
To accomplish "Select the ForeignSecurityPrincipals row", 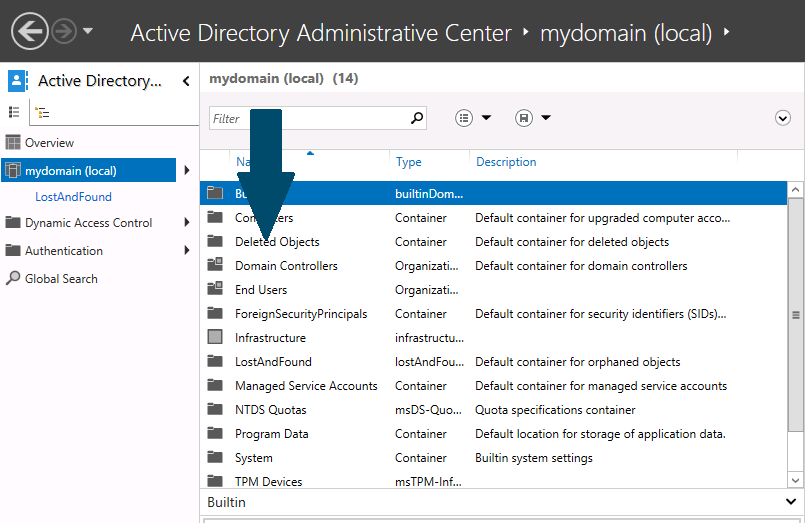I will [x=493, y=314].
